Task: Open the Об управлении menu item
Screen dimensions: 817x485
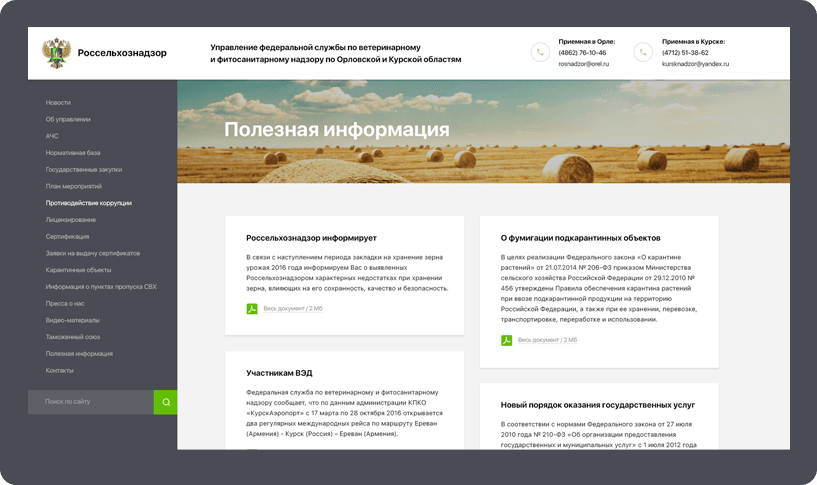Action: tap(68, 119)
